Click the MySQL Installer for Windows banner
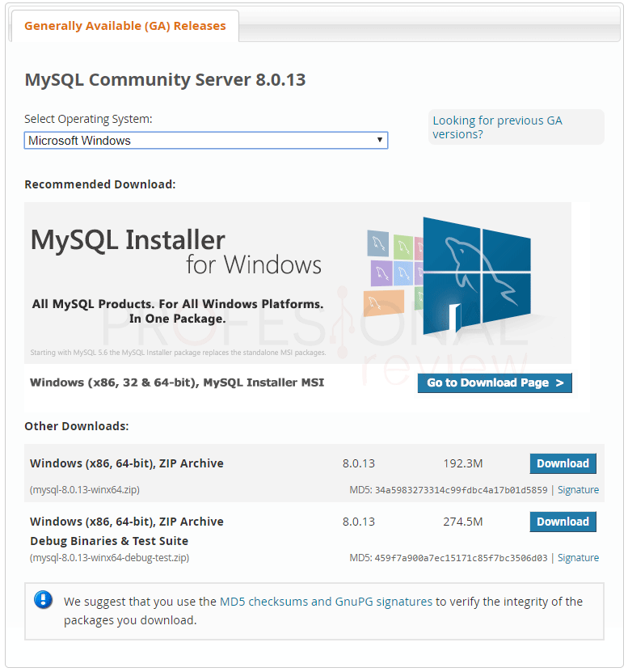Screen dimensions: 628x672 pos(297,283)
